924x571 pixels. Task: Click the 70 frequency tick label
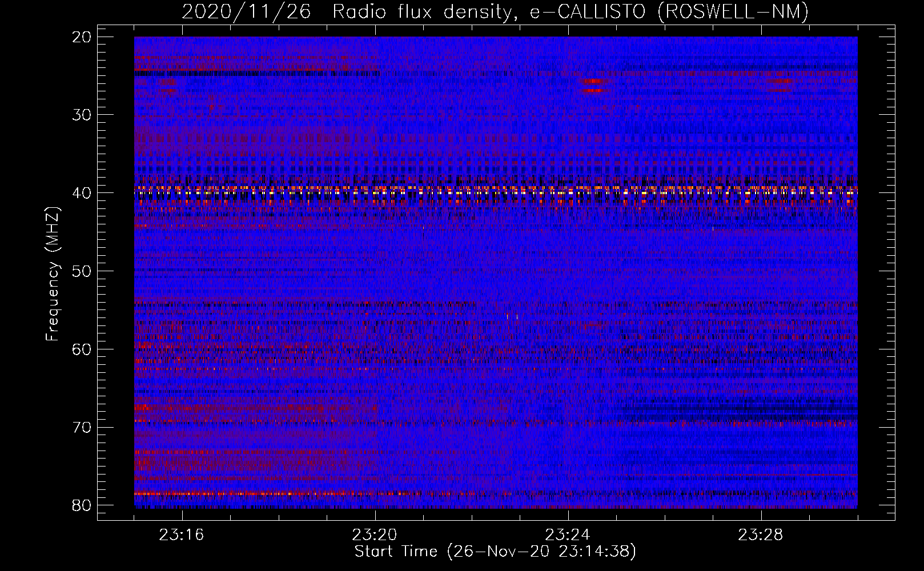click(x=82, y=427)
